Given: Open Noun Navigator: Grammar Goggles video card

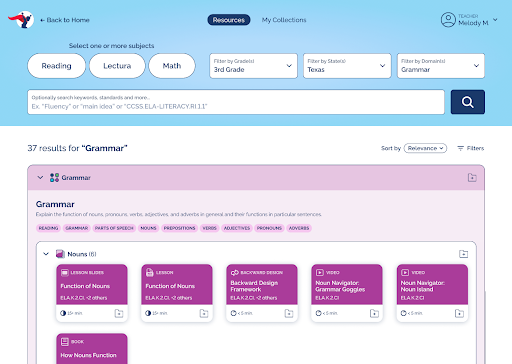Looking at the screenshot, I should pyautogui.click(x=347, y=293).
